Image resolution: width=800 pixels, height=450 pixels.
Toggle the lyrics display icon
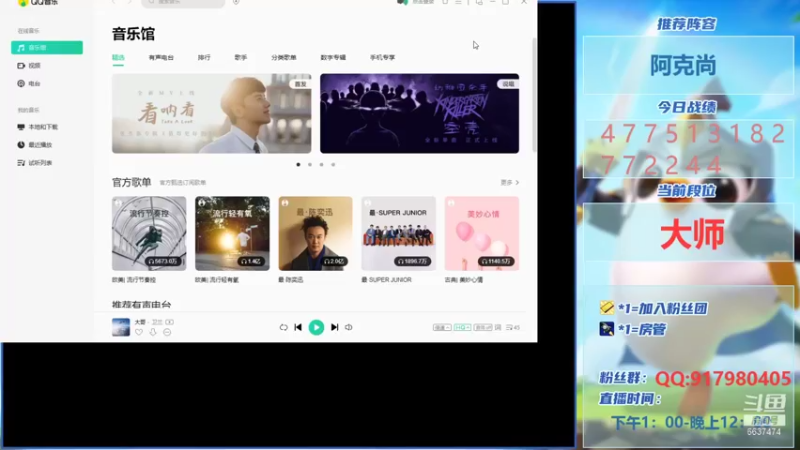[498, 328]
